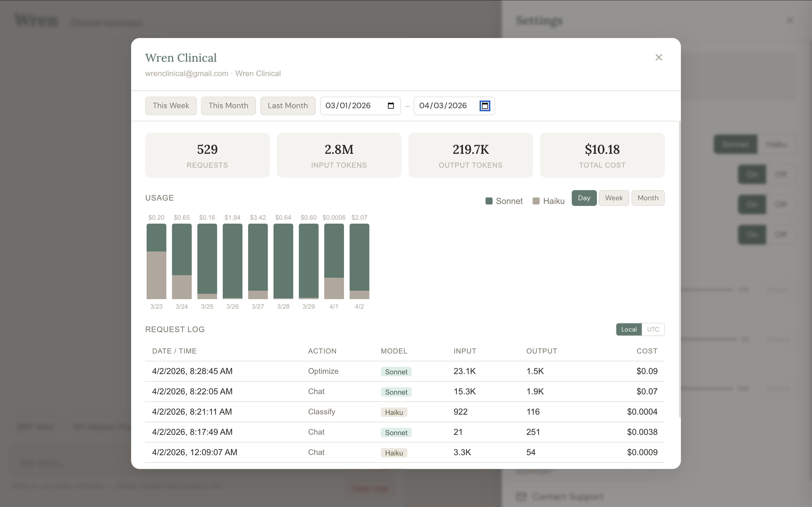
Task: Click the Sonnet badge on the Optimize row
Action: click(x=396, y=372)
